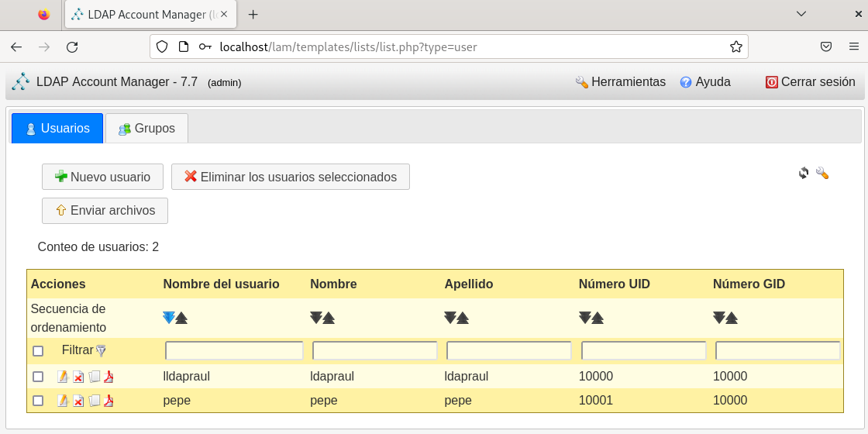Check the select-all checkbox in Filtrar row
Screen dimensions: 868x434
[38, 351]
